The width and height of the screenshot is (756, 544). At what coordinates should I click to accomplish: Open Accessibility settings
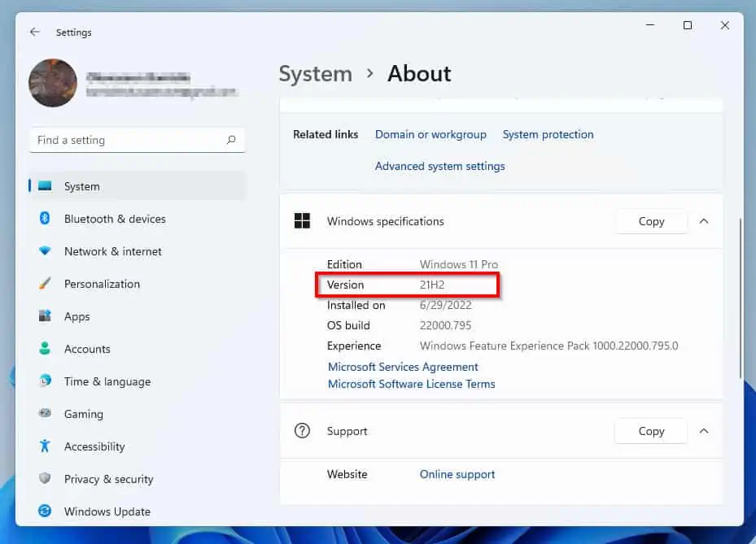pos(138,446)
